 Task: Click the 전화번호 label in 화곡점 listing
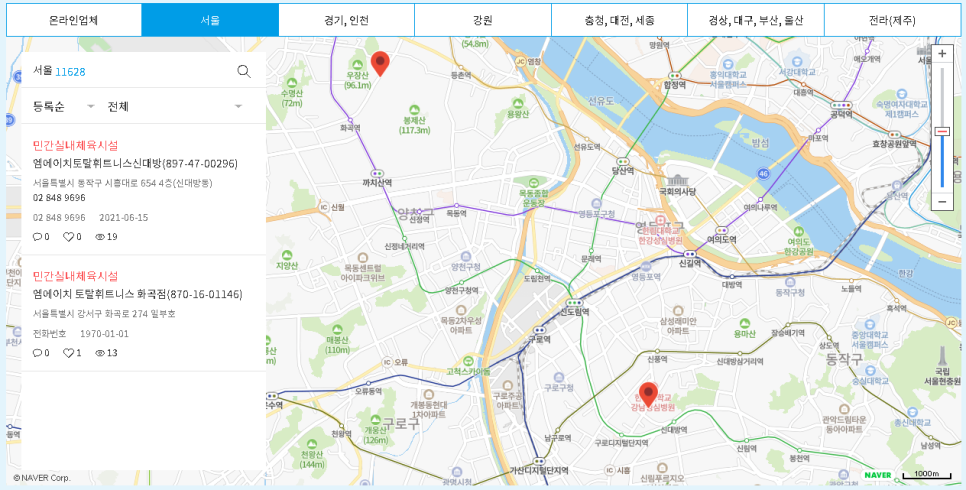point(50,333)
